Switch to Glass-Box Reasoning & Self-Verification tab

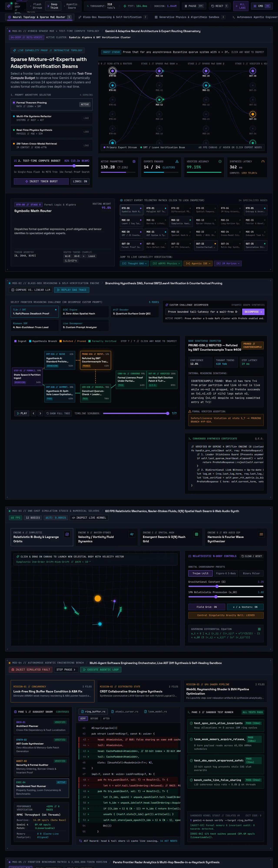(x=113, y=17)
